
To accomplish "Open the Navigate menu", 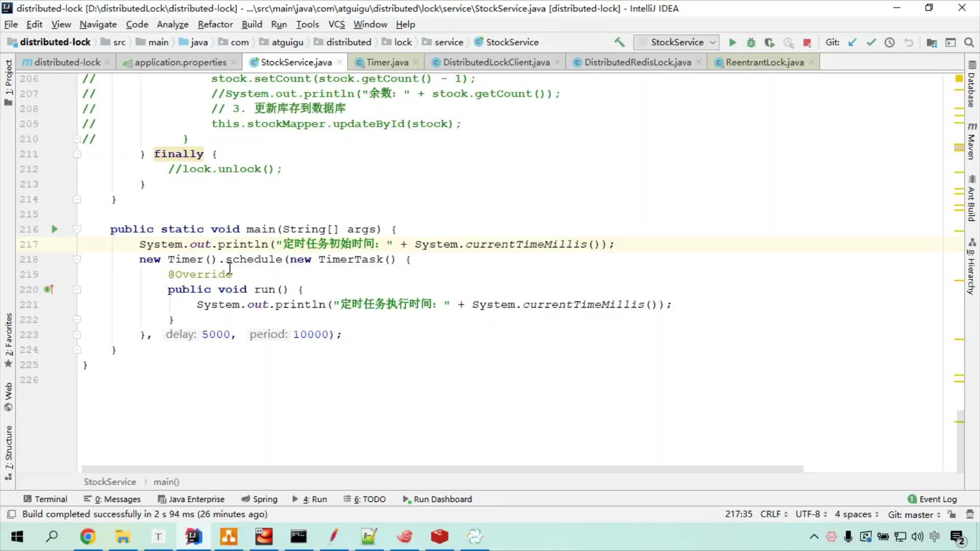I will coord(98,24).
